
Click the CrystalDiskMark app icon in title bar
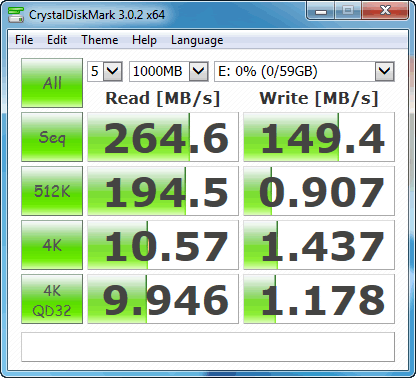pyautogui.click(x=16, y=15)
